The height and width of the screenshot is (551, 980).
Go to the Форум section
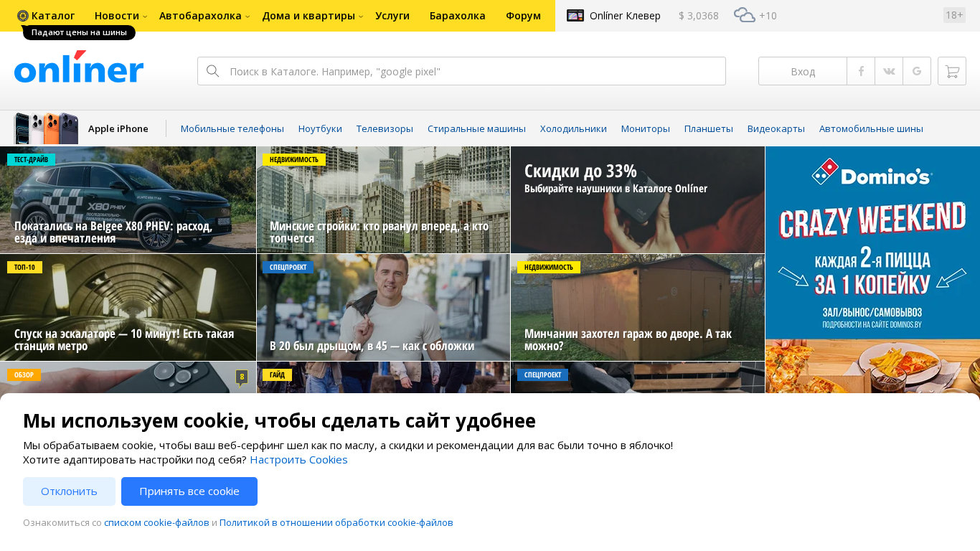(523, 16)
